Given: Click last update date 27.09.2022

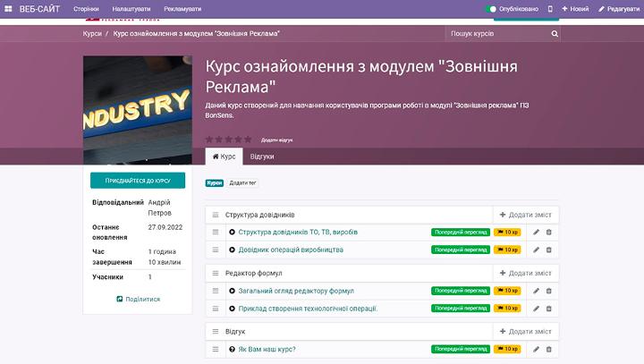Looking at the screenshot, I should [165, 227].
